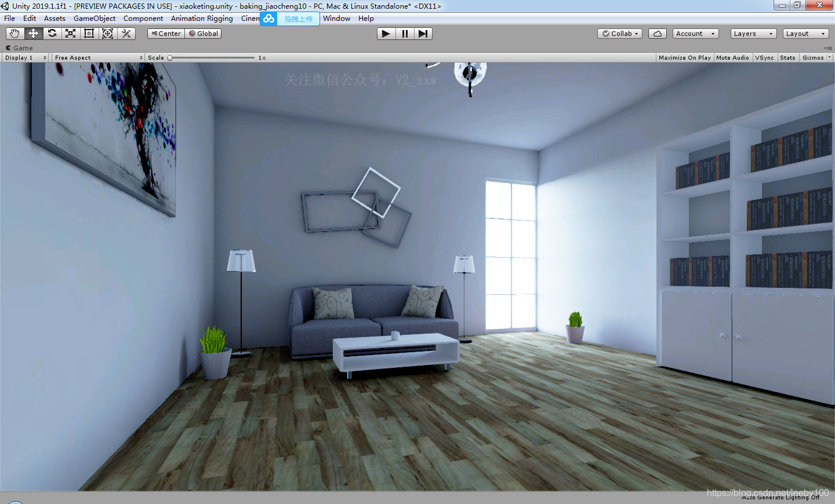Viewport: 835px width, 504px height.
Task: Toggle the Stats overlay
Action: [x=787, y=57]
